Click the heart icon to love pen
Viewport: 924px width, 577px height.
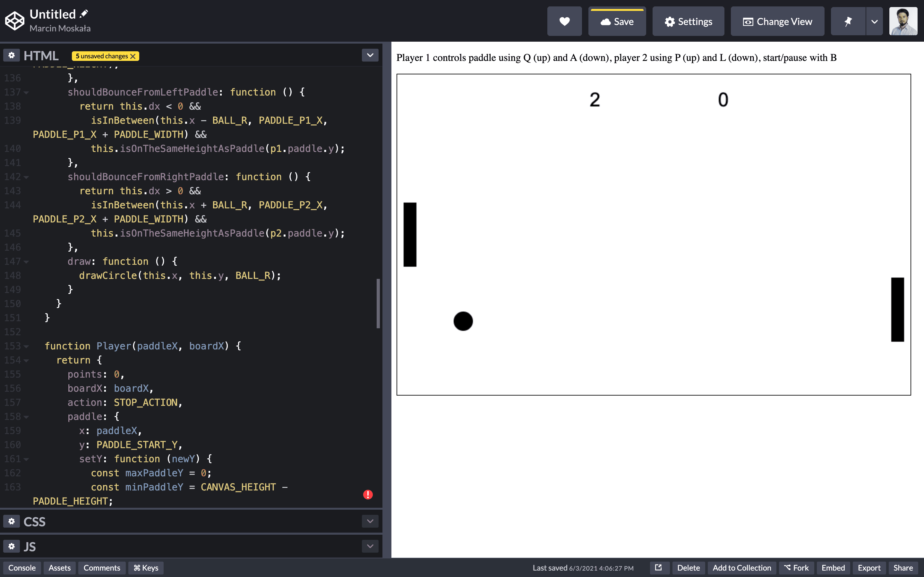coord(564,21)
